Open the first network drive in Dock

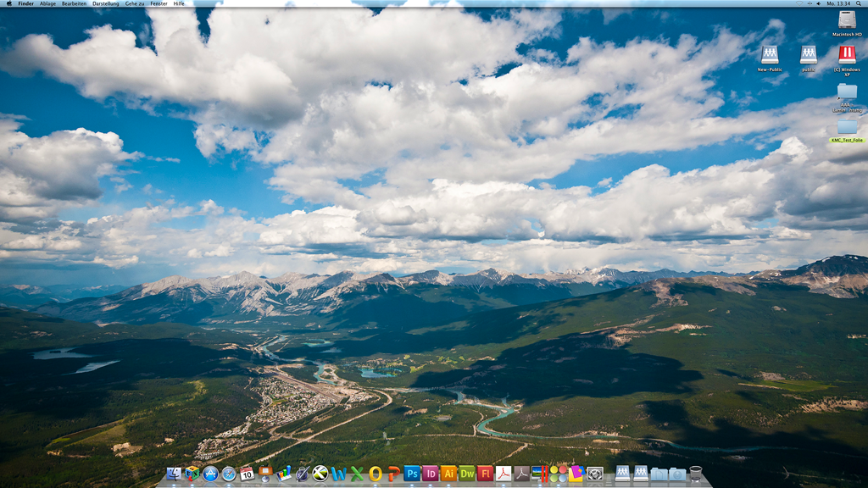622,474
